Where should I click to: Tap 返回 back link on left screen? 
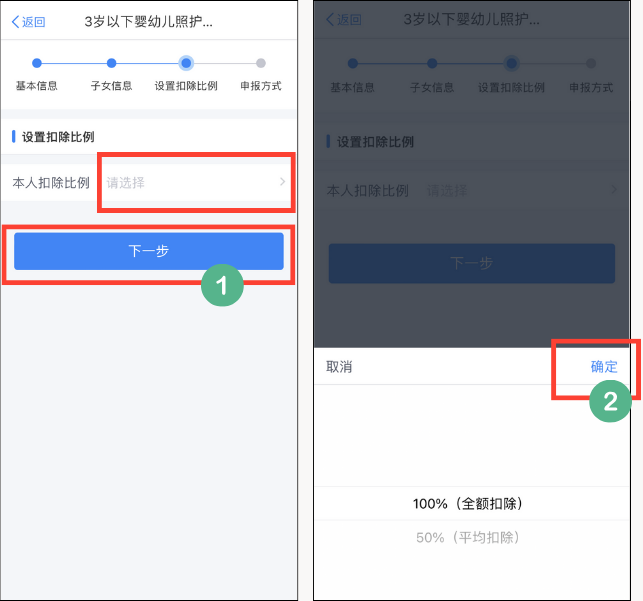28,22
